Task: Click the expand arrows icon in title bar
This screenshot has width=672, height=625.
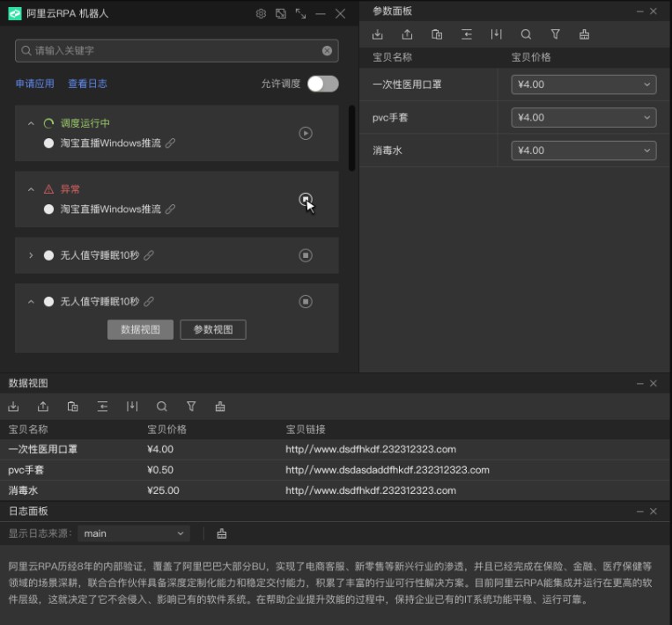Action: pyautogui.click(x=301, y=14)
